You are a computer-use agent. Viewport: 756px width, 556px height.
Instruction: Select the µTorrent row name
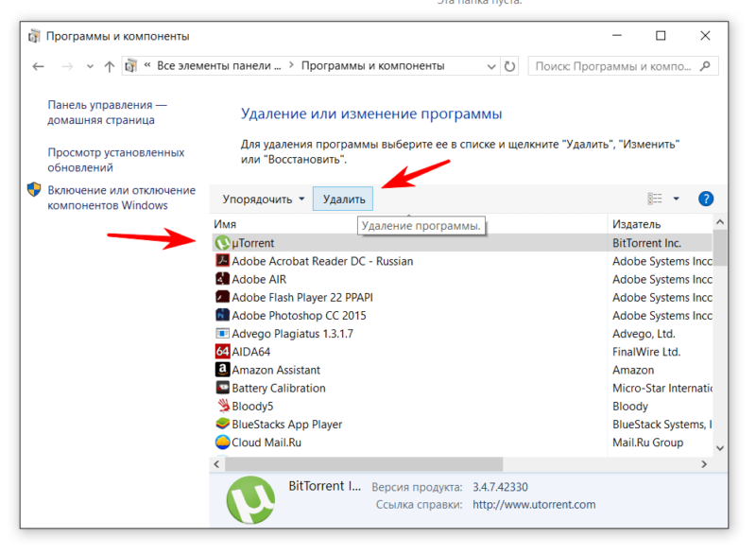[x=252, y=243]
